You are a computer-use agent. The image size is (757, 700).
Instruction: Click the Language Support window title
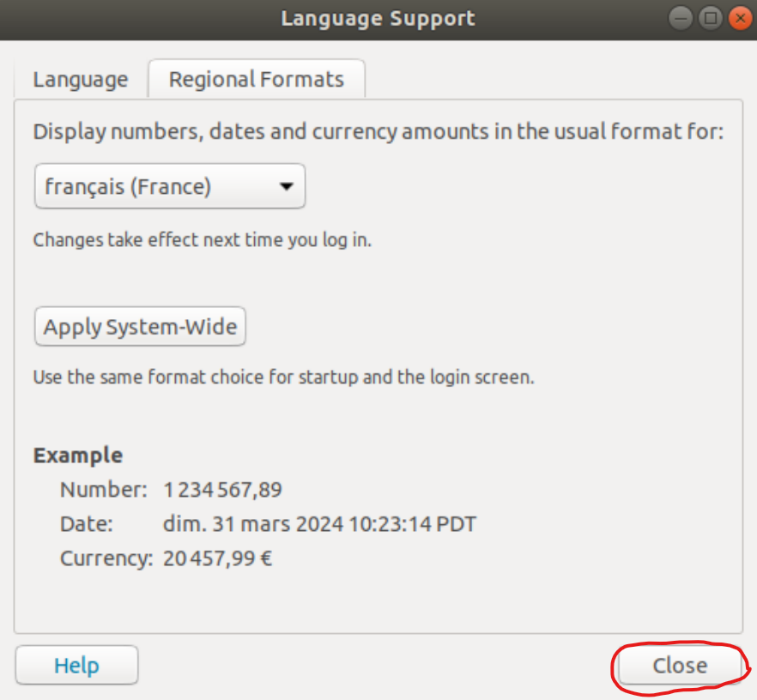378,18
